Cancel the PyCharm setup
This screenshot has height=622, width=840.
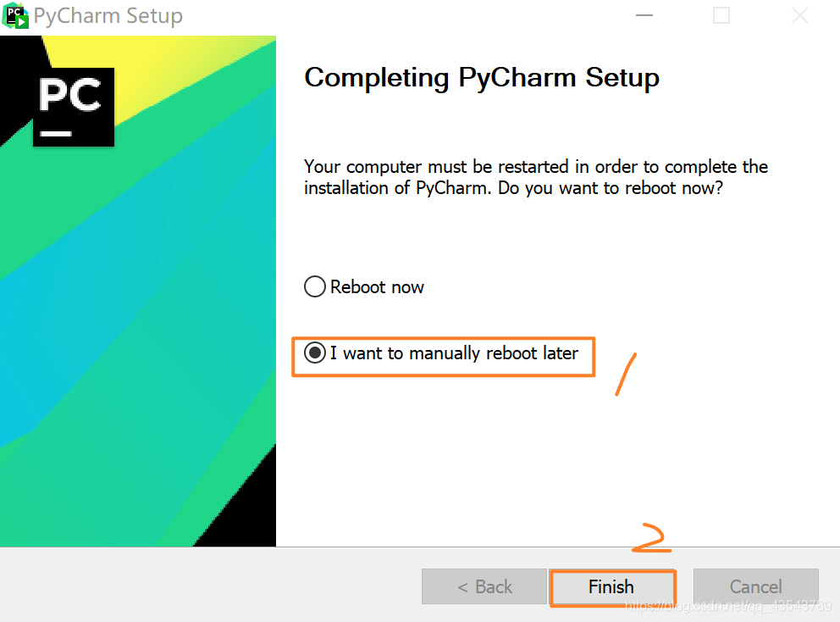click(x=756, y=586)
